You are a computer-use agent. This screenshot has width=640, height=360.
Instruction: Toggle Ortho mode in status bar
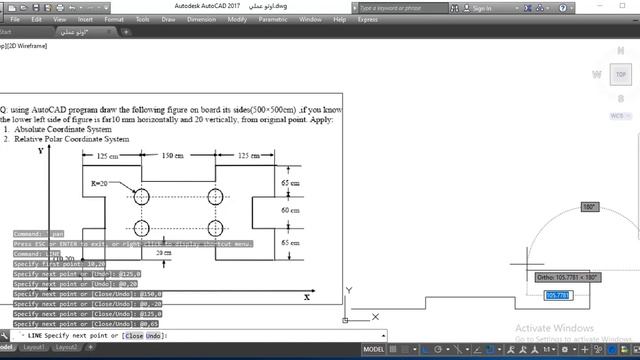tap(425, 349)
